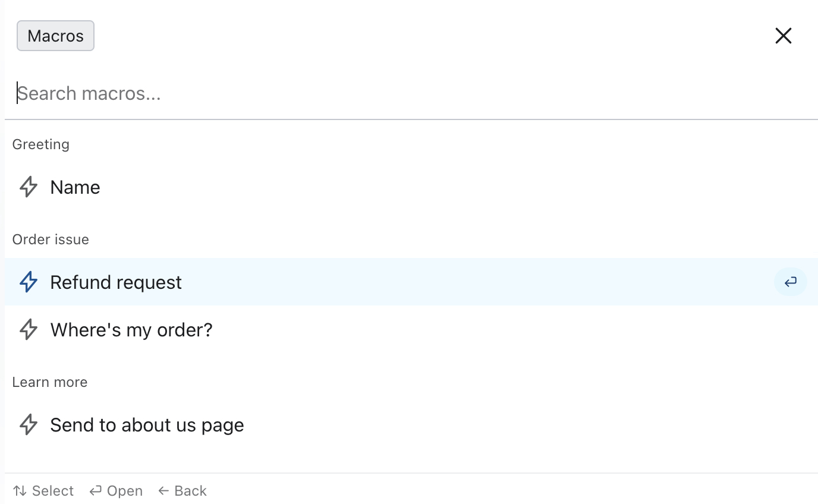Click the lightning icon beside Where's my order?
818x504 pixels.
coord(29,330)
